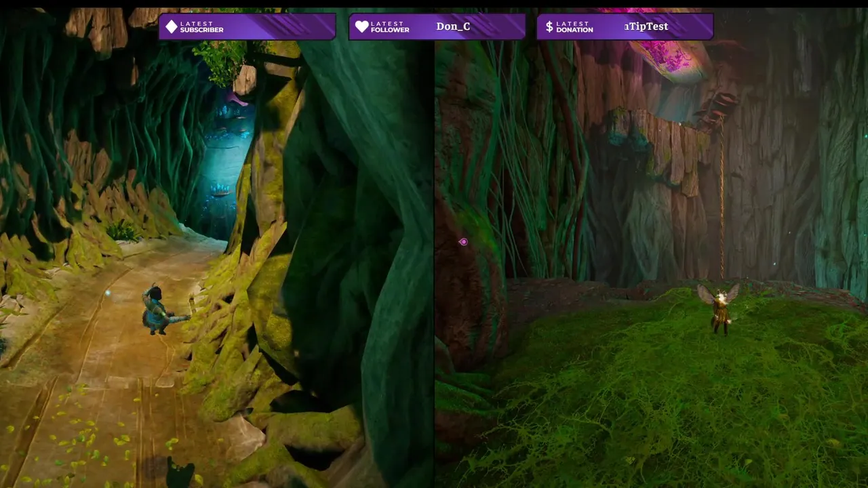Screen dimensions: 868x488
Task: Click the pink waypoint marker on the right screen
Action: pos(463,242)
